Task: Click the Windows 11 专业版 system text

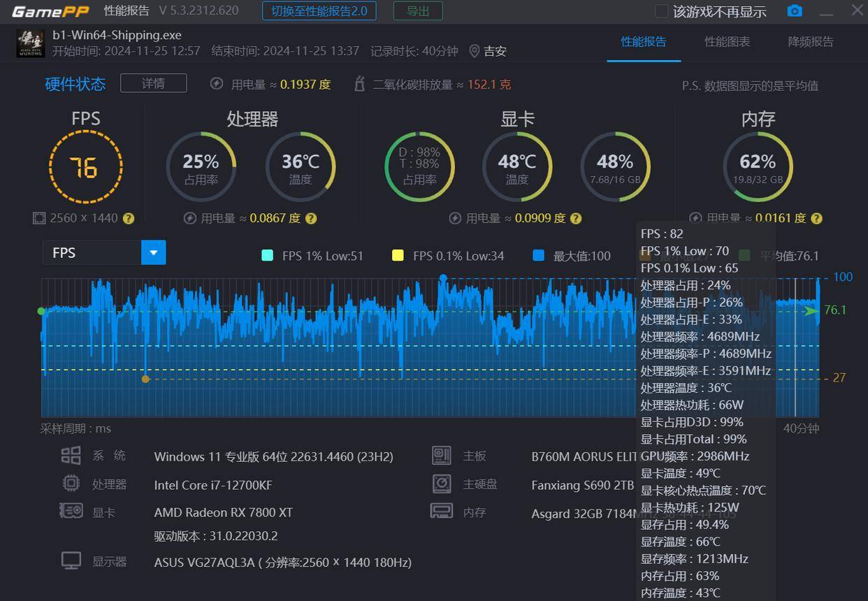Action: click(x=274, y=457)
